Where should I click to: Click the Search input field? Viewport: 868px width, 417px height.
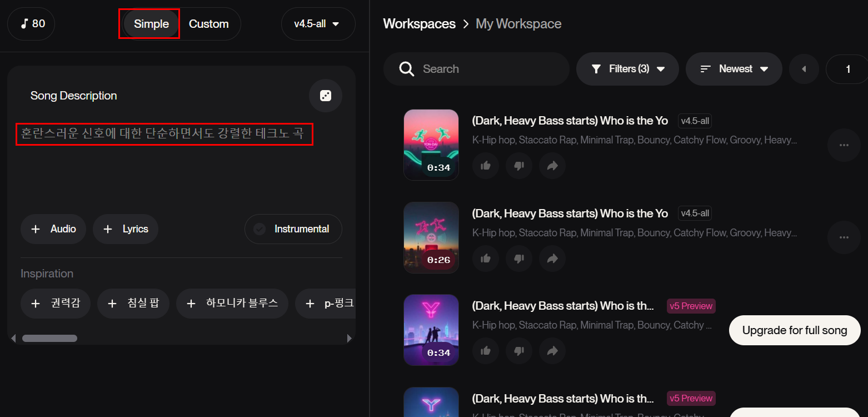pos(476,69)
